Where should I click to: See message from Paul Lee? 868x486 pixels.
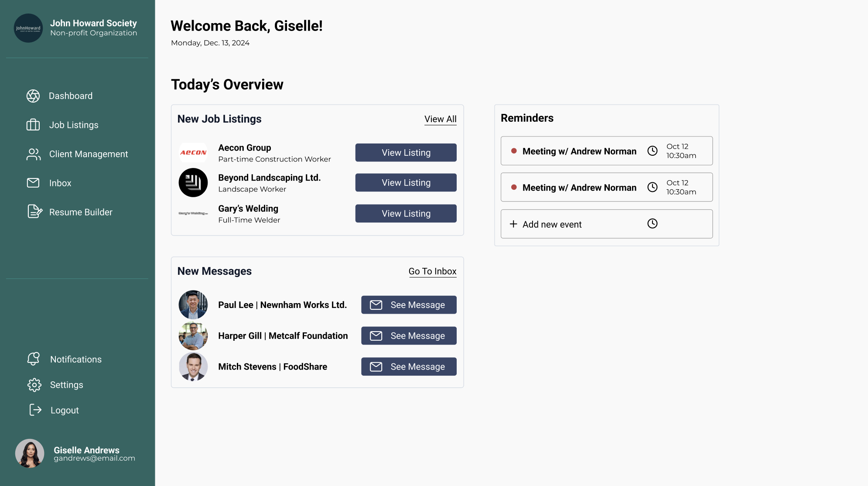tap(409, 305)
